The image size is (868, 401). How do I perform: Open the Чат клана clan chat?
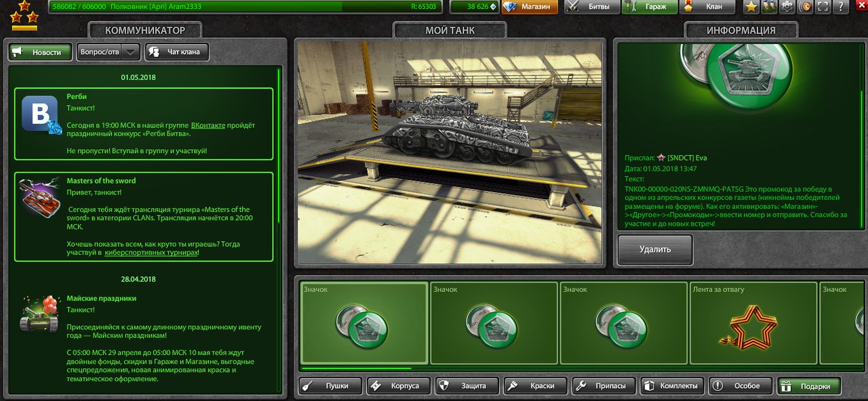click(x=176, y=52)
